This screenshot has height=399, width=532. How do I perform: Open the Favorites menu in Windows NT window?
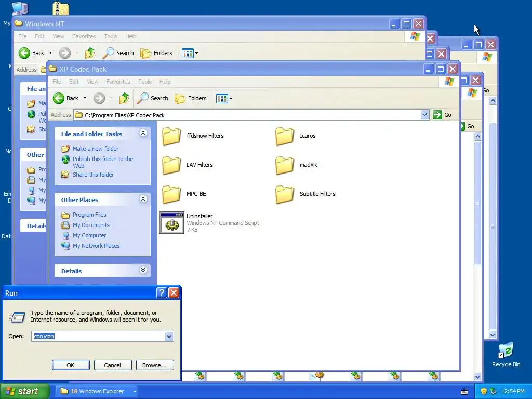click(x=84, y=36)
